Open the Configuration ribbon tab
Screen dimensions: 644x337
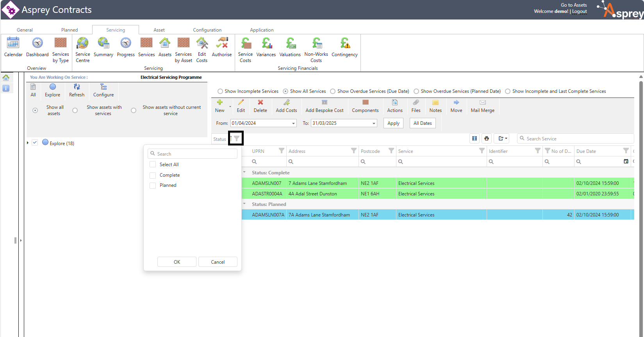pos(207,30)
